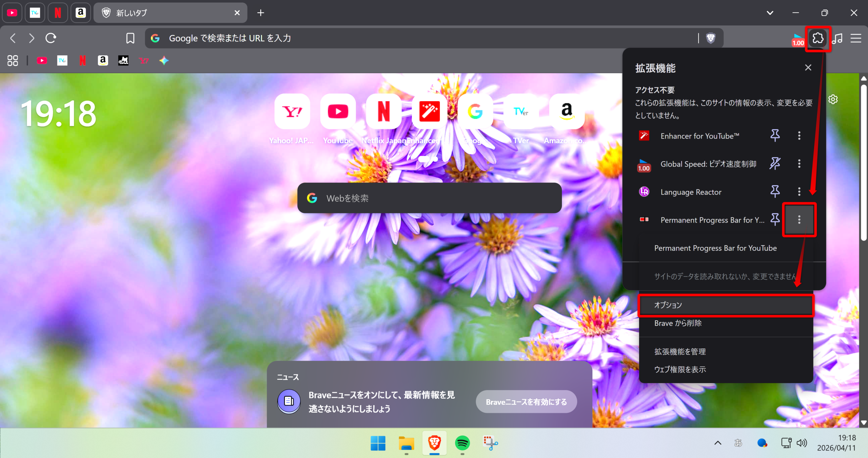Open more options for Enhancer for YouTube

pos(799,136)
